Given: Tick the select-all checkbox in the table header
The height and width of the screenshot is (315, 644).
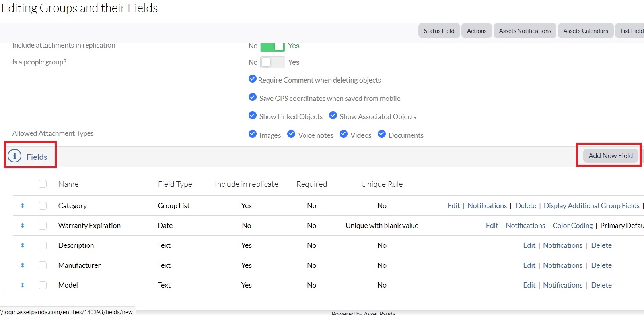Looking at the screenshot, I should (x=43, y=184).
